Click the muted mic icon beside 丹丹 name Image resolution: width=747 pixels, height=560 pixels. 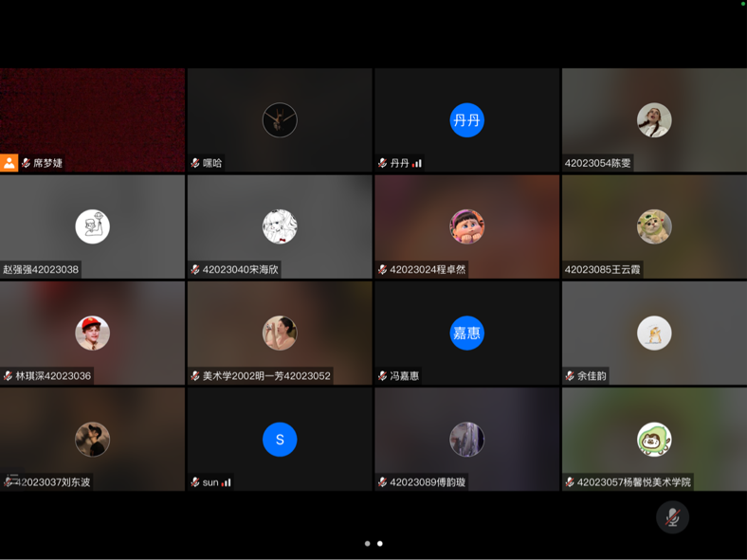pyautogui.click(x=382, y=163)
